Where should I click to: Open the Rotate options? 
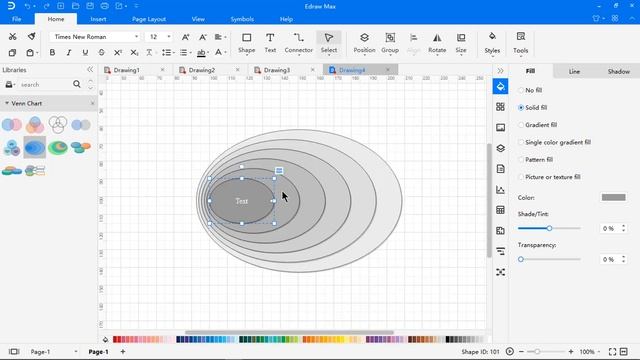[x=437, y=43]
